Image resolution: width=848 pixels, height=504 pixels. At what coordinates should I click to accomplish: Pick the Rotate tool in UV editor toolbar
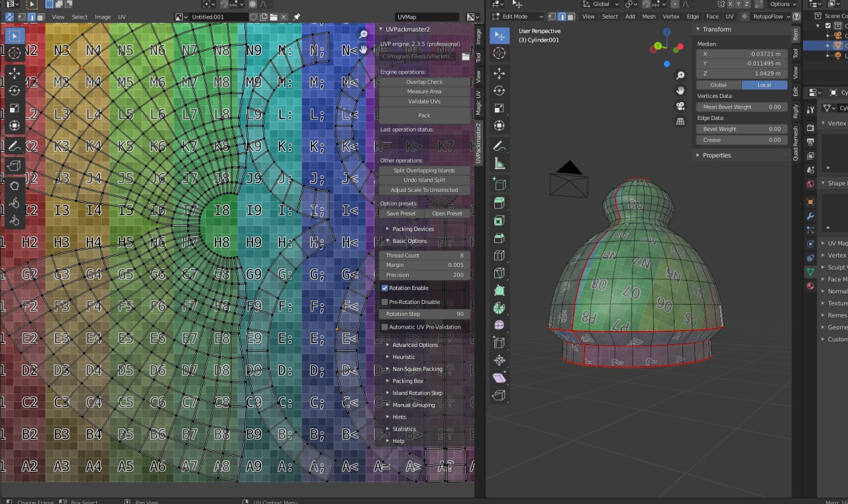tap(15, 90)
